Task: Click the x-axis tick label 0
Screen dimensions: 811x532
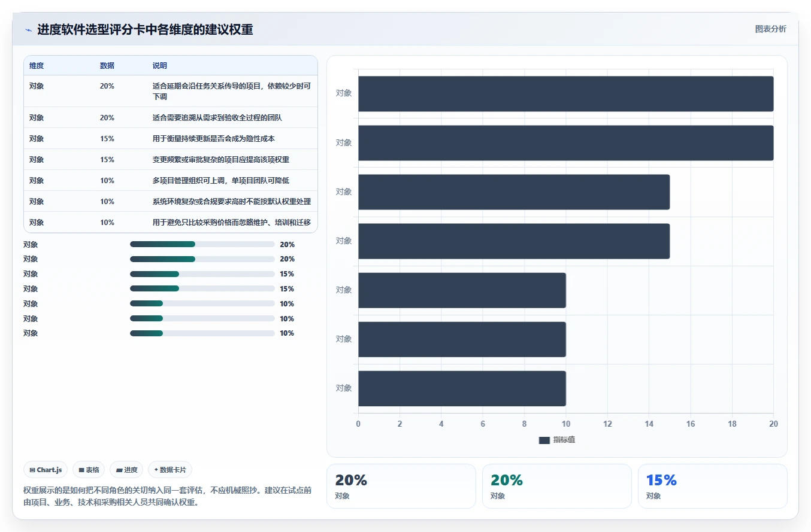Action: pos(358,424)
